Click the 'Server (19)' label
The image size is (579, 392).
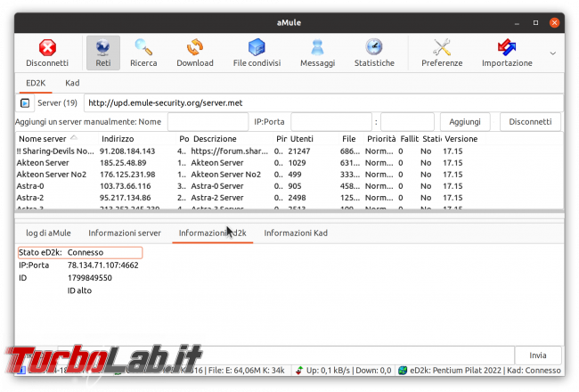[x=57, y=103]
